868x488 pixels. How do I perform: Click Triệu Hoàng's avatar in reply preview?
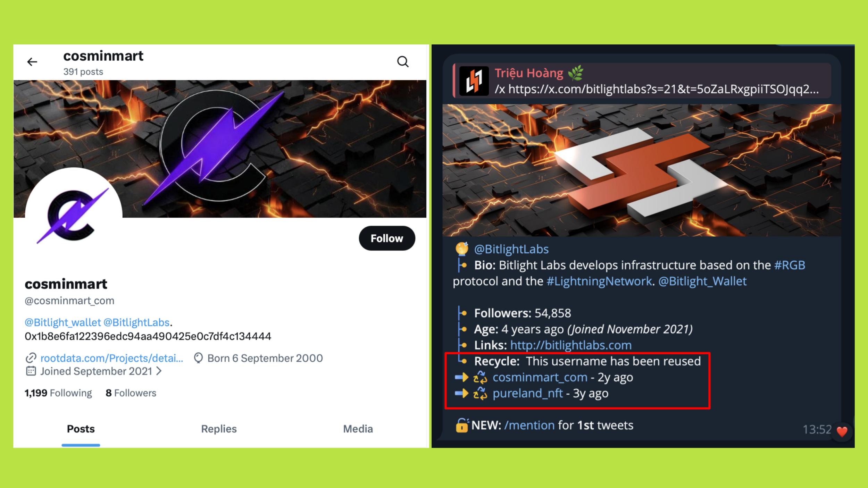[474, 81]
